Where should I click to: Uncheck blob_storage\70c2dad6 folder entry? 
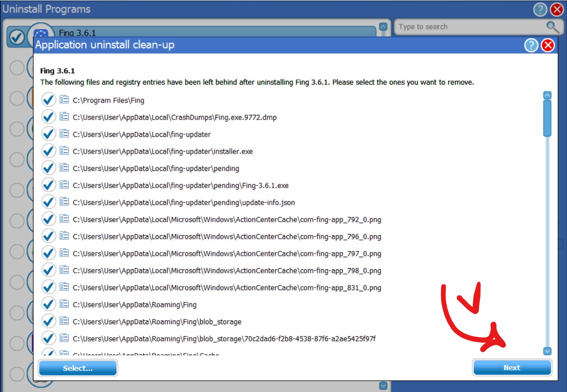[x=49, y=338]
